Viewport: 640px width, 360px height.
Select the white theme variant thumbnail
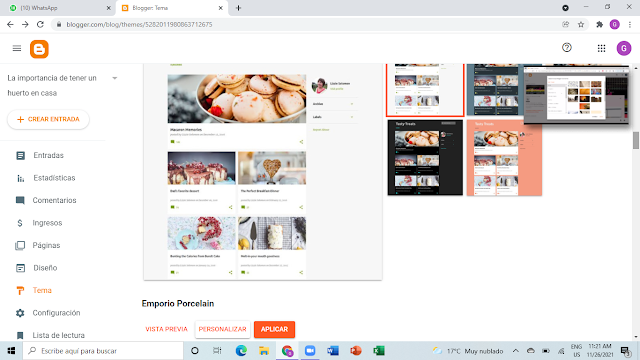click(425, 90)
